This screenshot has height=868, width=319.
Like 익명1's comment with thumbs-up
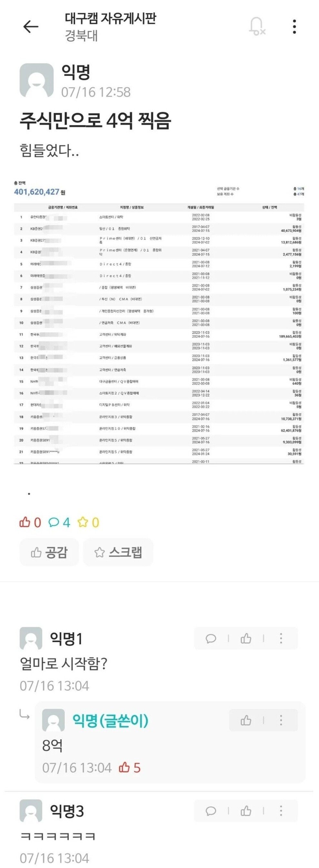(246, 638)
